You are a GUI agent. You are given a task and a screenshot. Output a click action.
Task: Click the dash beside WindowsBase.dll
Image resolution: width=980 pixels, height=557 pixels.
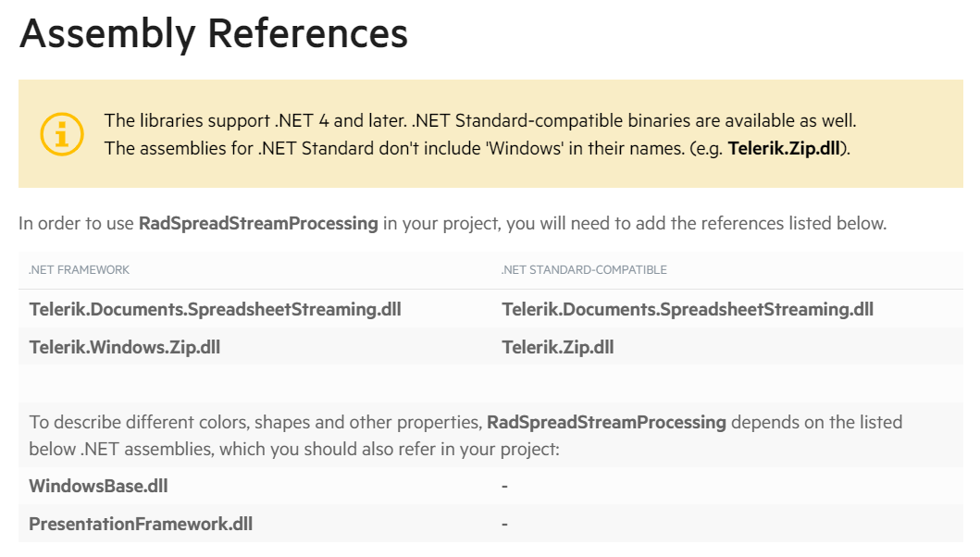tap(505, 486)
